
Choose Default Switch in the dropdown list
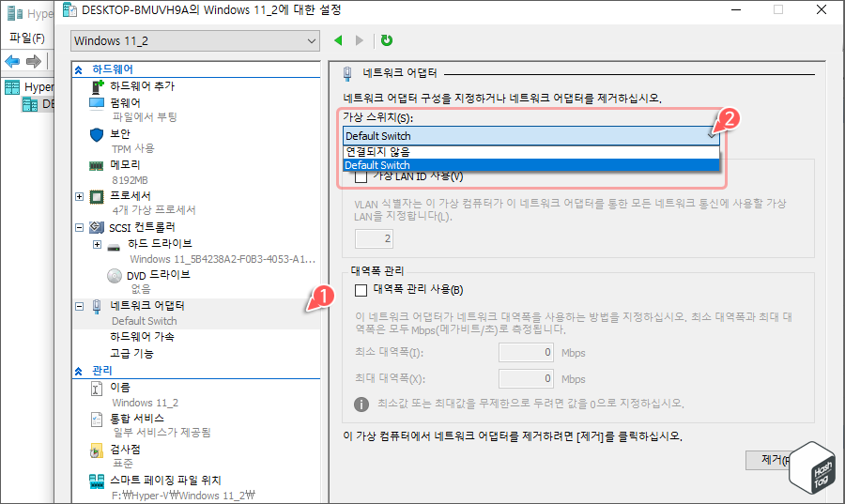(x=531, y=165)
